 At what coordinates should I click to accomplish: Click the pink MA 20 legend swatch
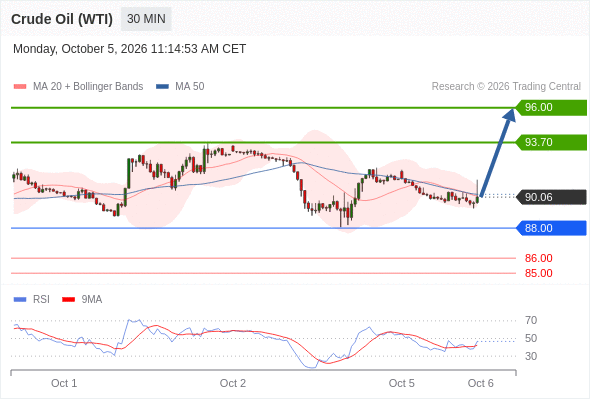20,87
